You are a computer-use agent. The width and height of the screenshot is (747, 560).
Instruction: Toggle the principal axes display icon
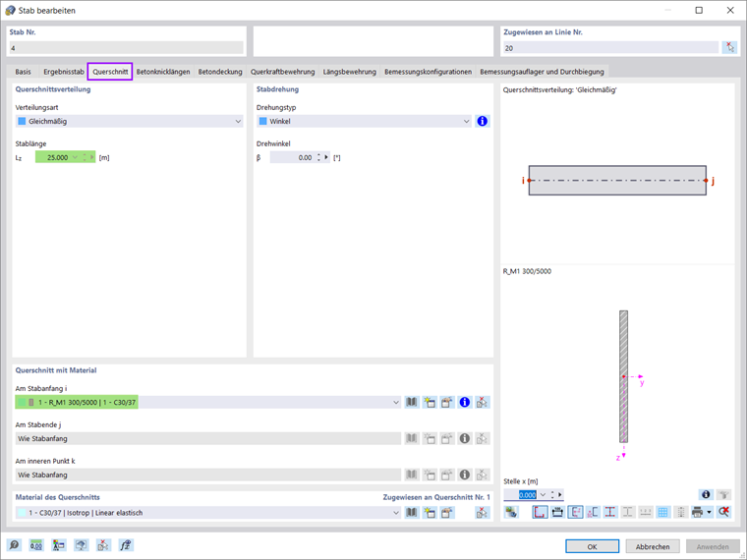pyautogui.click(x=575, y=513)
